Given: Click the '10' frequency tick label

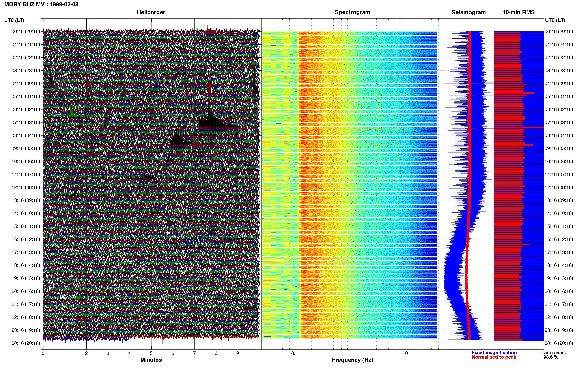Looking at the screenshot, I should tap(405, 353).
